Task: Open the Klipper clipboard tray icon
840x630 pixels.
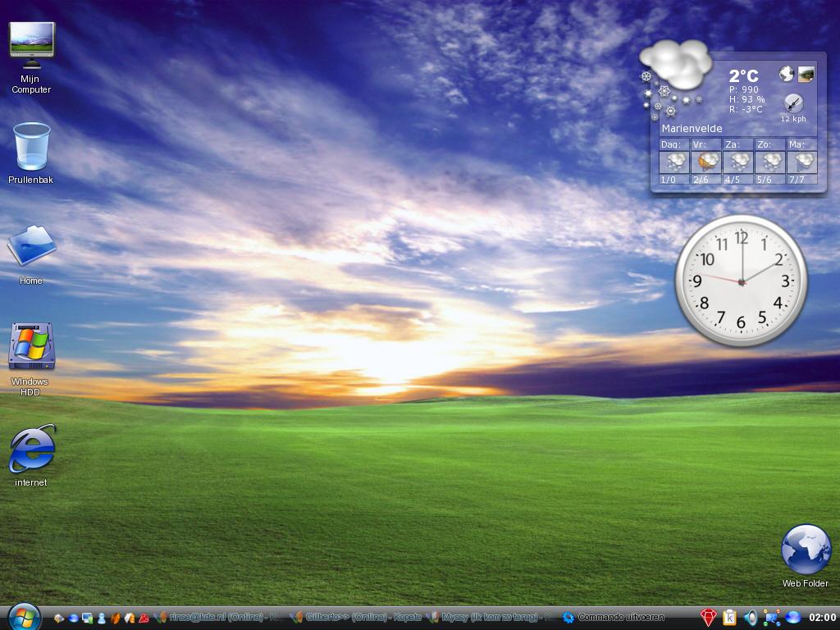Action: click(729, 618)
